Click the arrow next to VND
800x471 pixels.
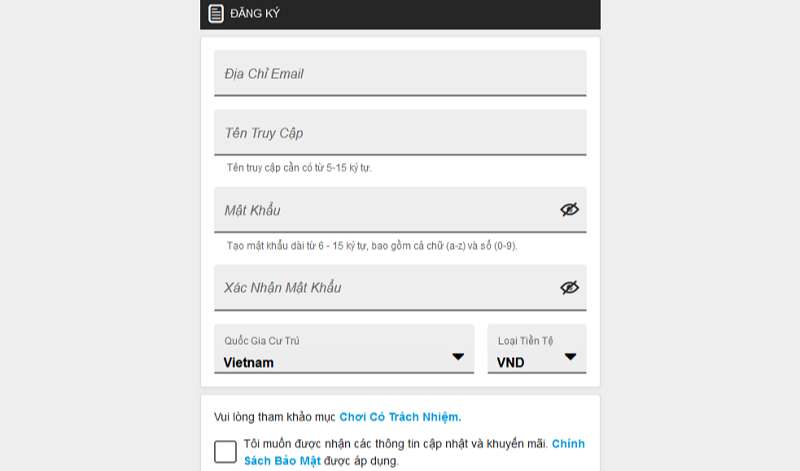pyautogui.click(x=570, y=357)
